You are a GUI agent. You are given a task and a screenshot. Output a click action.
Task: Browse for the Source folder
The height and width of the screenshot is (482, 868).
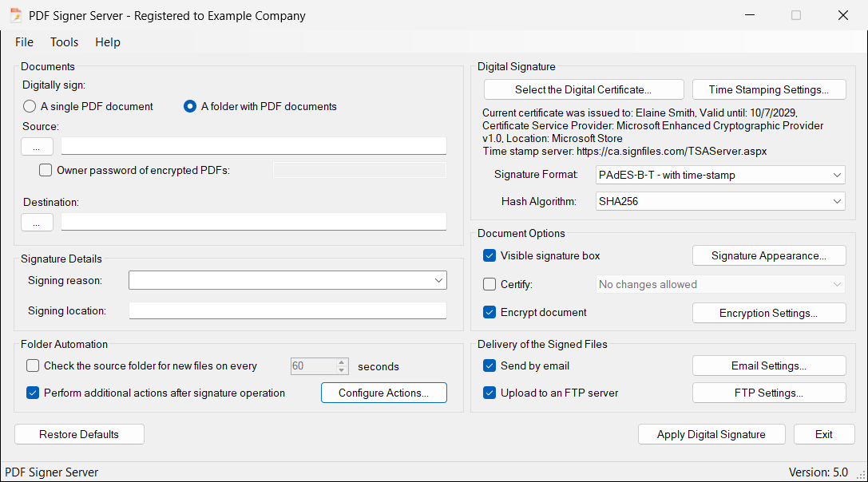(x=37, y=147)
